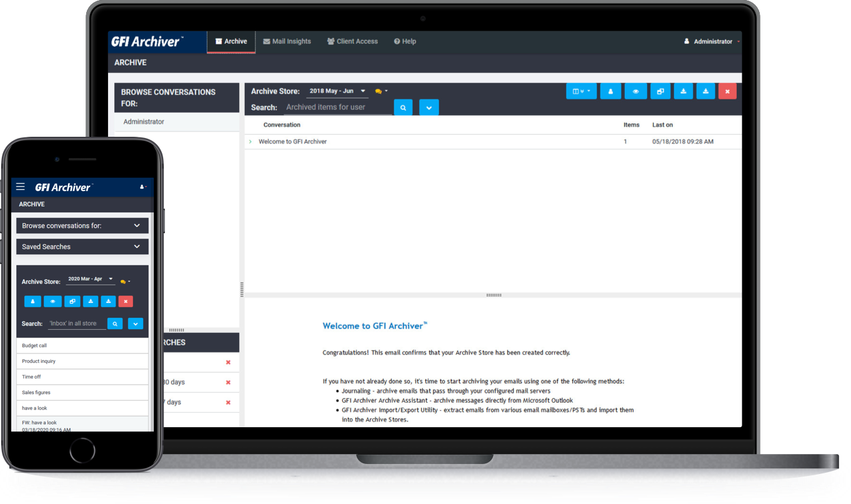This screenshot has height=504, width=851.
Task: Click the 'Archived items for user' search field
Action: point(337,107)
